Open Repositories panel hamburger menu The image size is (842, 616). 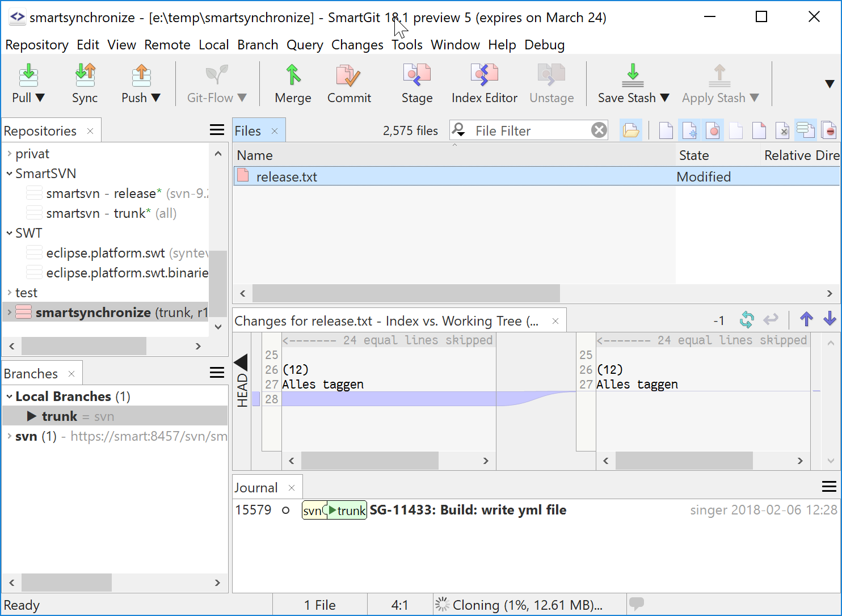[217, 130]
